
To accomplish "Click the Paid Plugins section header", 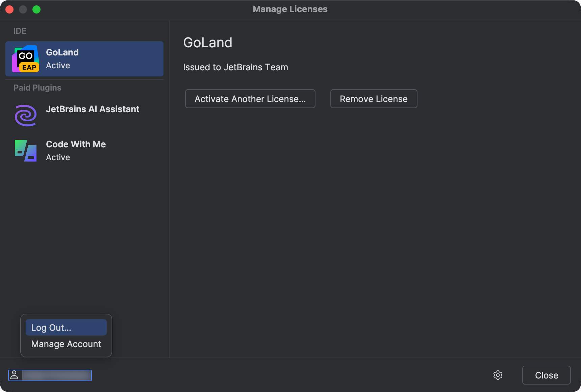I will (37, 88).
